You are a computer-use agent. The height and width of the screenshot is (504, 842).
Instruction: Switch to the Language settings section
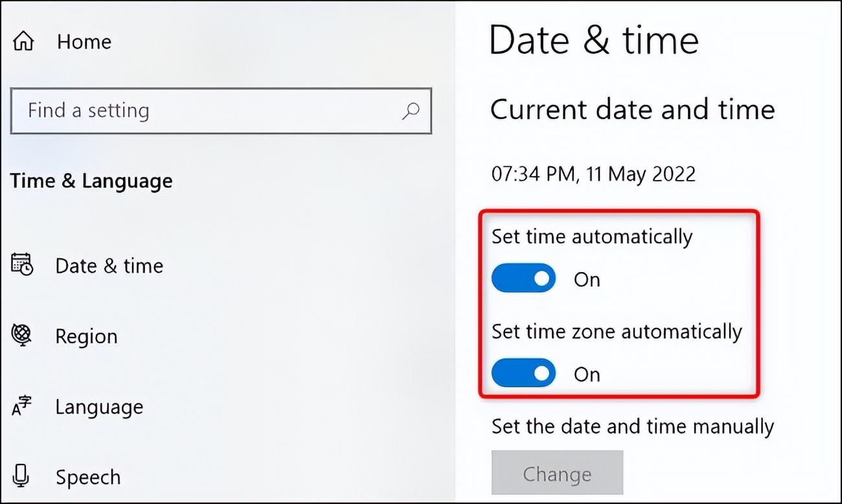pyautogui.click(x=99, y=406)
